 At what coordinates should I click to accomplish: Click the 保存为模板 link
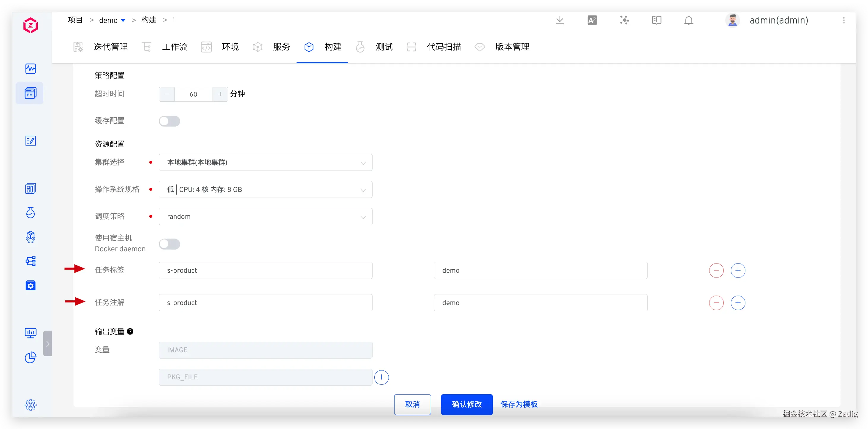pyautogui.click(x=519, y=404)
